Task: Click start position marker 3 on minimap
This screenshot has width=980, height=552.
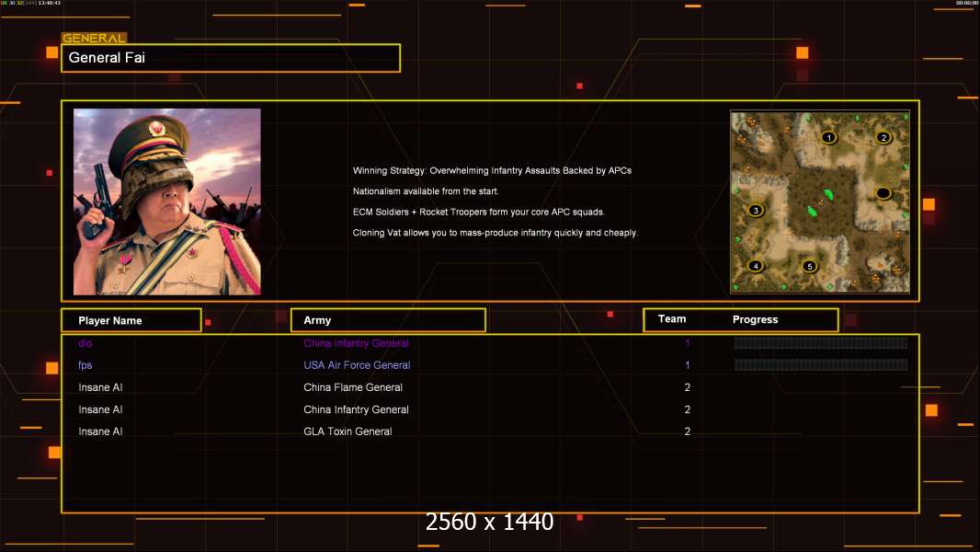Action: click(756, 210)
